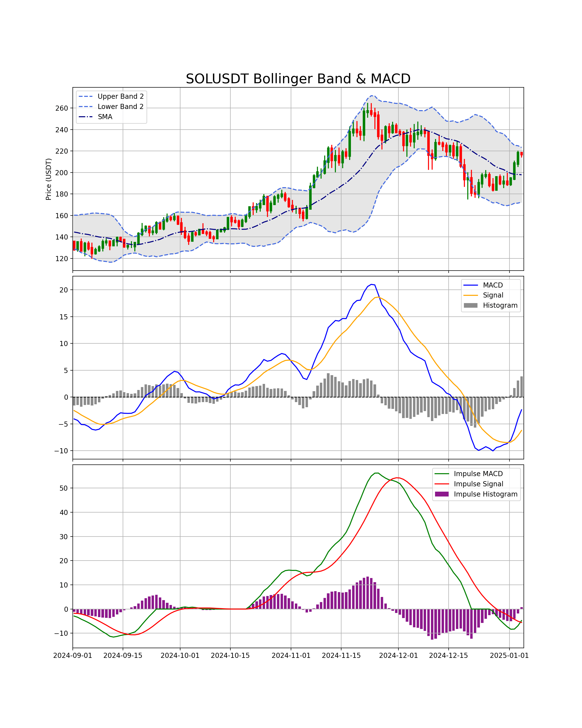Screen dimensions: 582x728
Task: Click the 2024-11-15 date label
Action: (x=341, y=655)
